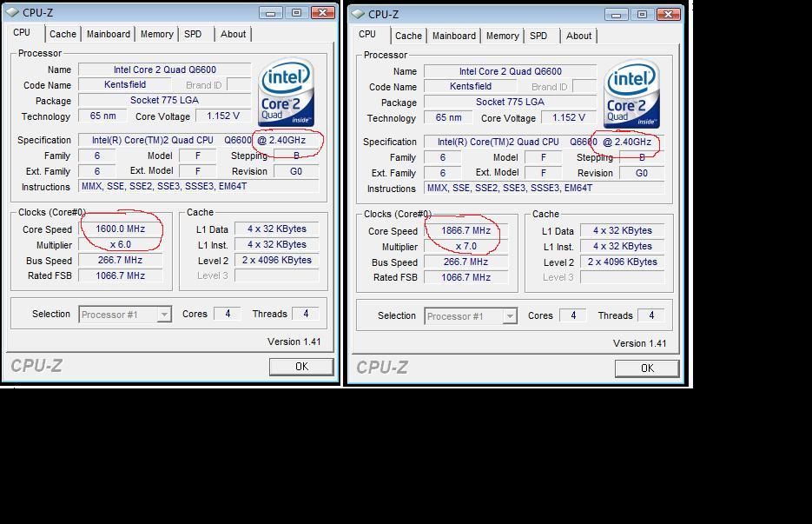Click the Intel Core 2 Quad logo in right window
The width and height of the screenshot is (812, 524).
631,94
